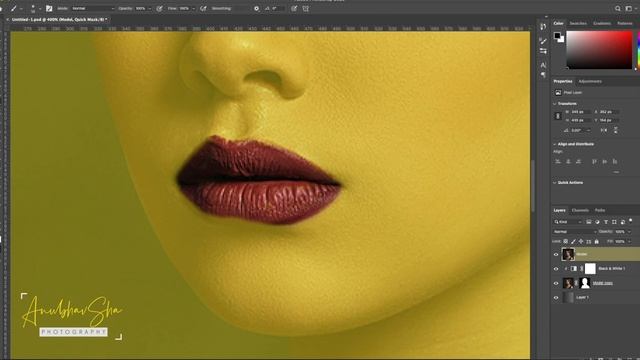Toggle pressure for size icon
This screenshot has width=640, height=360.
(294, 9)
